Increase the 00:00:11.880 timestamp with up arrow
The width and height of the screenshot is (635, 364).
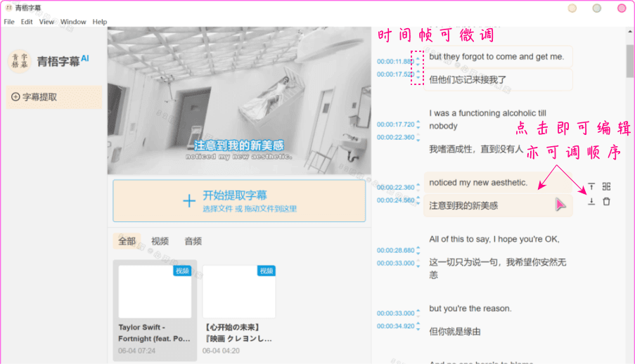click(418, 59)
